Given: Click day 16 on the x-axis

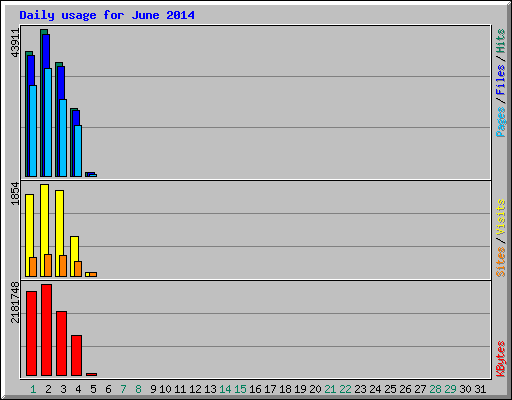Looking at the screenshot, I should click(x=255, y=389).
